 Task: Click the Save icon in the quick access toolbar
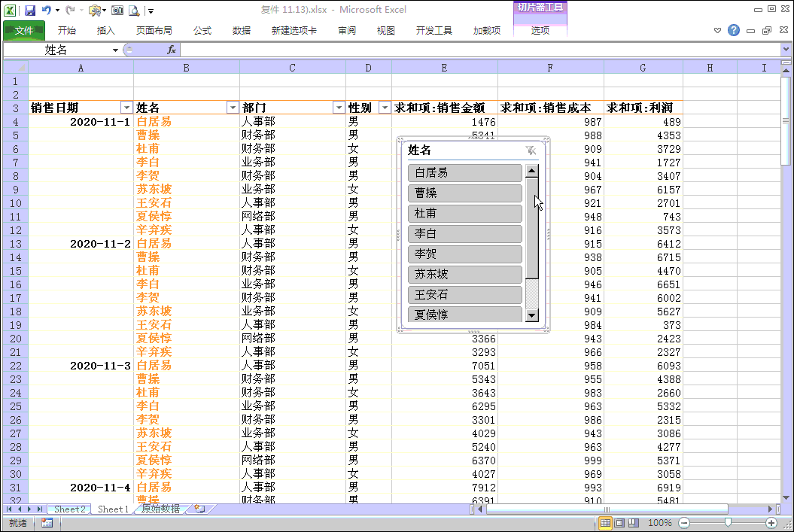(x=30, y=10)
